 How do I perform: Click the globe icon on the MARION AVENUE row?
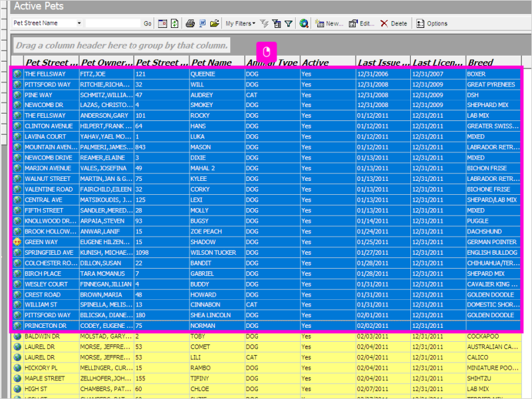coord(17,168)
